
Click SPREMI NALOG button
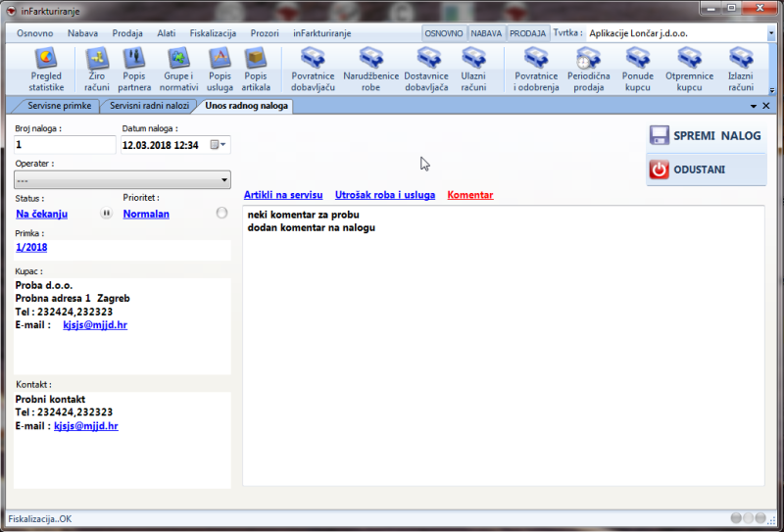tap(706, 135)
